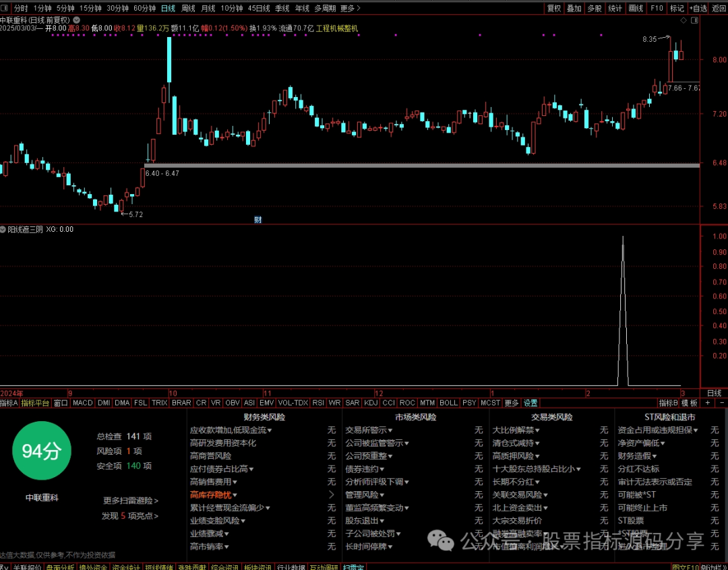
Task: Expand the 高库存隐忧 details arrow
Action: click(x=331, y=495)
